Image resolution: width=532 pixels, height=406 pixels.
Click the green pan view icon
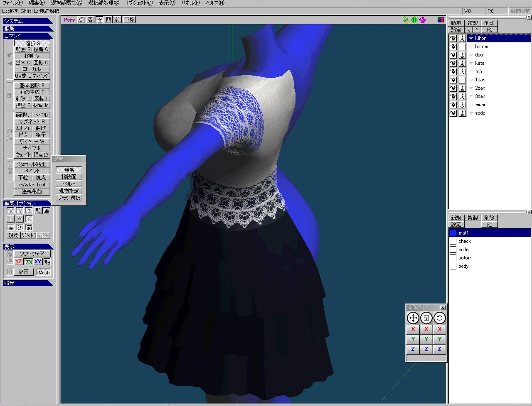point(414,20)
